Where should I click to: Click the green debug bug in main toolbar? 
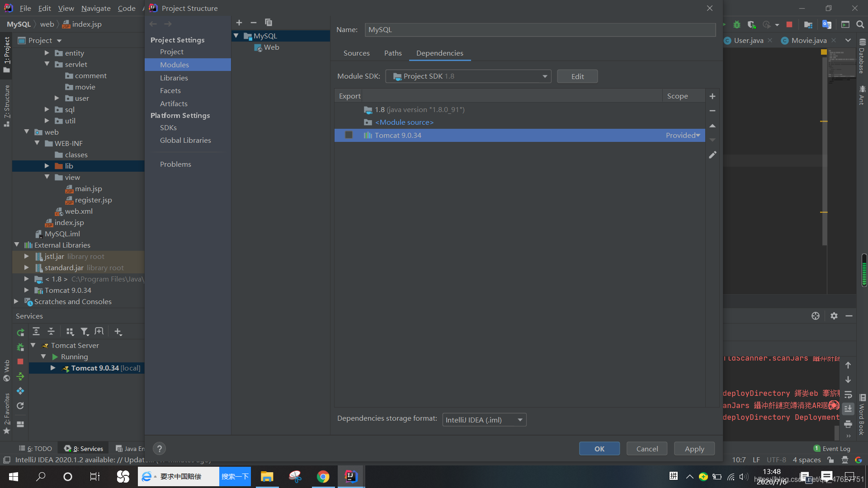(x=737, y=24)
